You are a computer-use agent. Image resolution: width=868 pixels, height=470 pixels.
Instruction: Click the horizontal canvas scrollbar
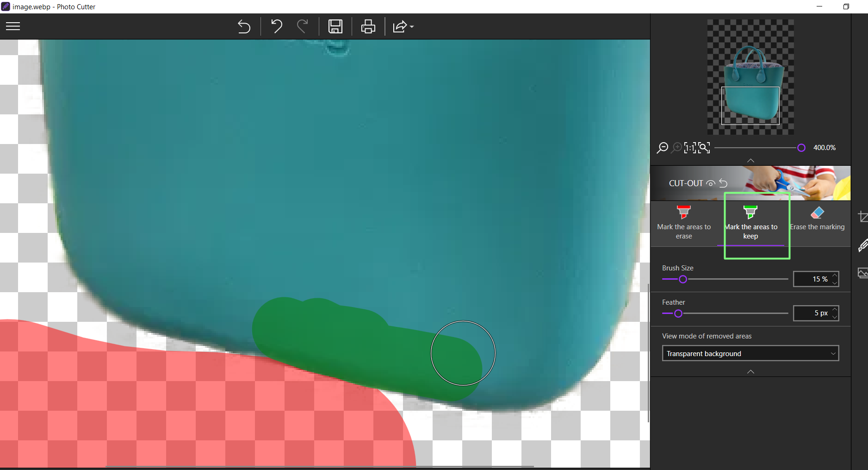(x=319, y=466)
